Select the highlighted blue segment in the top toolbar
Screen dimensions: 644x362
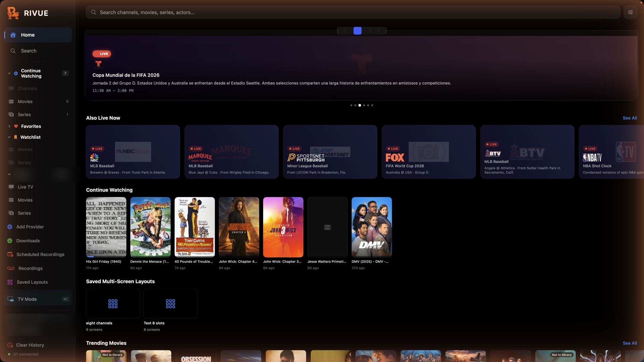point(357,31)
